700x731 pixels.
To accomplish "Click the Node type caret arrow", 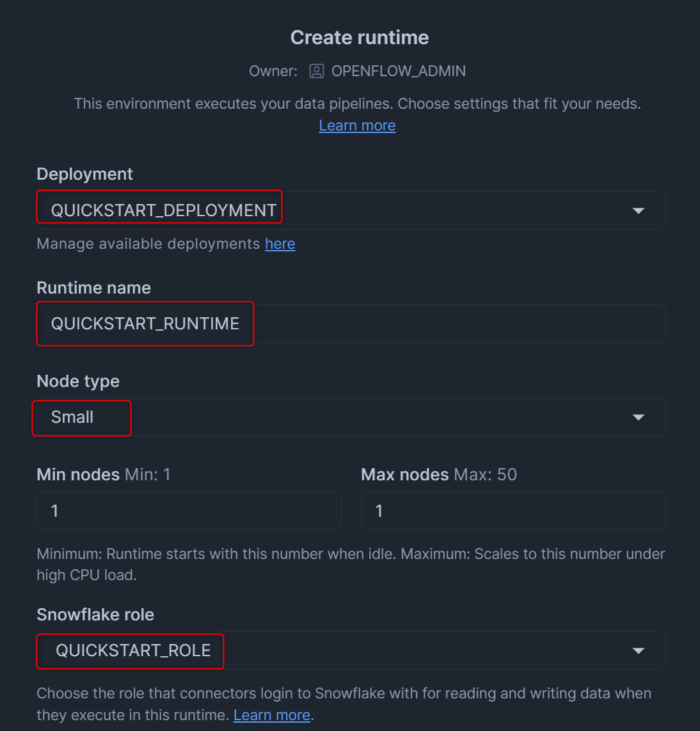I will point(638,417).
